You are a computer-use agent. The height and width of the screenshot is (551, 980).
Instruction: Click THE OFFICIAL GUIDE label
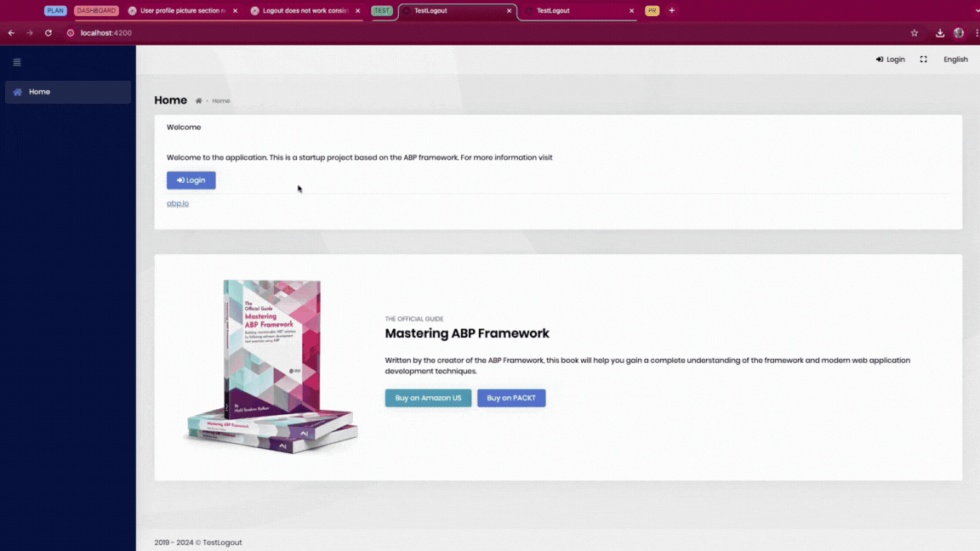(413, 319)
